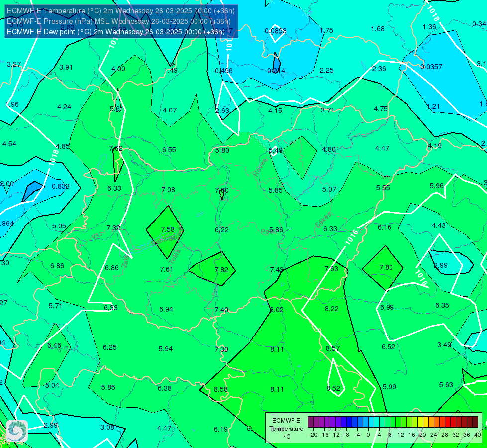Click the 8.02 temperature value

[x=277, y=310]
